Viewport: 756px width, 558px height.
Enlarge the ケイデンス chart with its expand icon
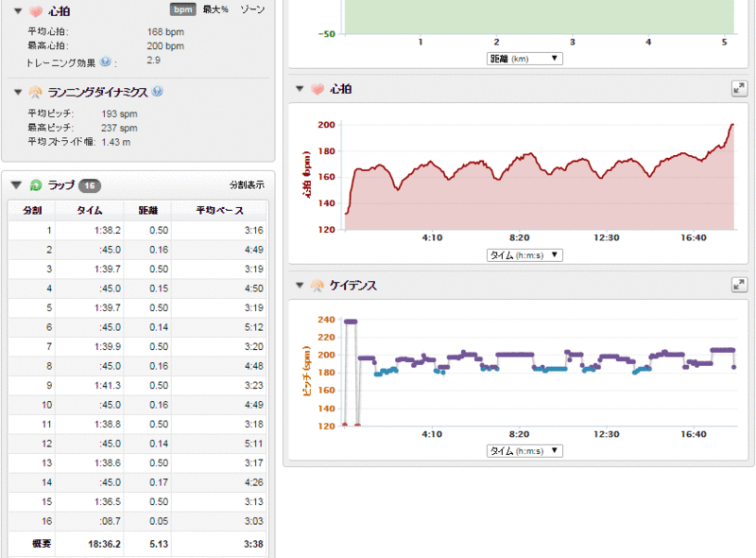pos(739,285)
